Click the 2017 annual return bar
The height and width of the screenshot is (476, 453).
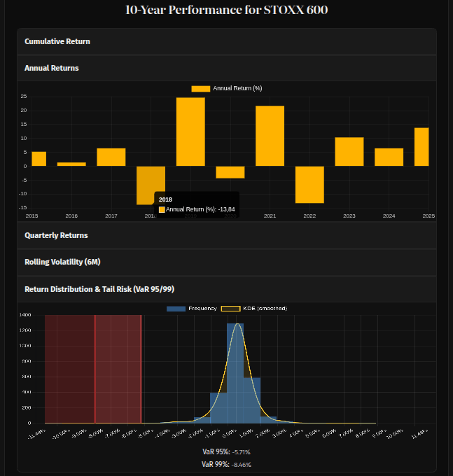(x=111, y=157)
